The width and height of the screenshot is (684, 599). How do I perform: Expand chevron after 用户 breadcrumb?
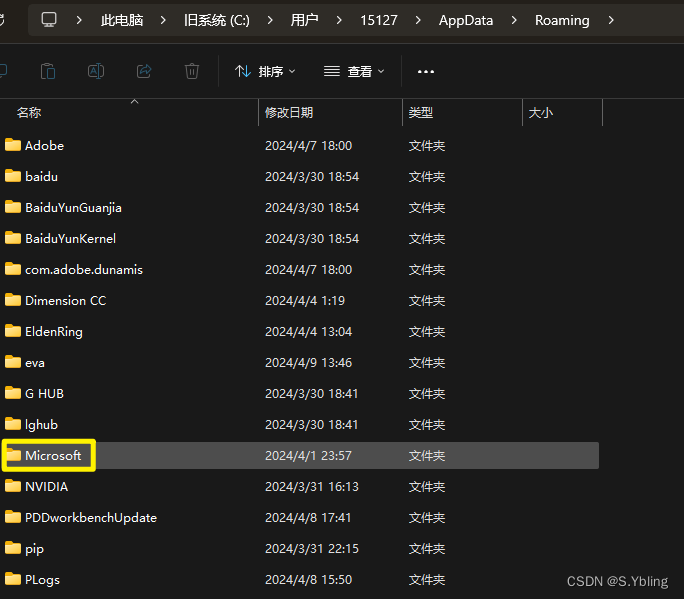pos(339,20)
